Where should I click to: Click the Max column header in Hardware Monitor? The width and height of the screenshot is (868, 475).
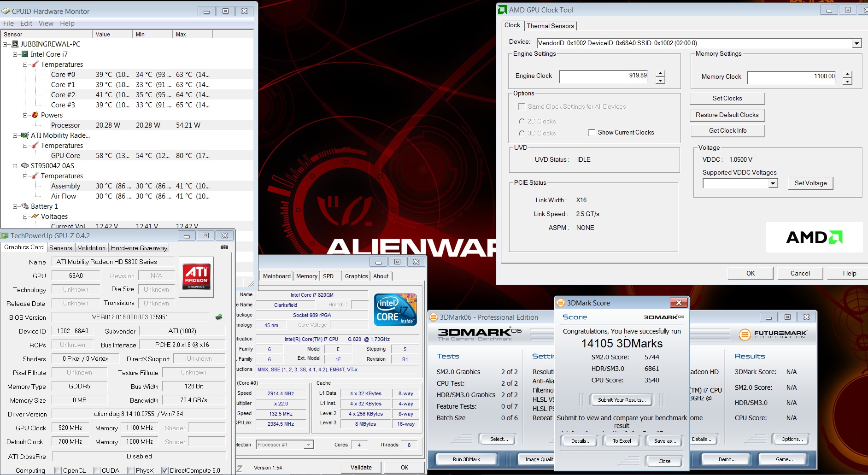192,34
